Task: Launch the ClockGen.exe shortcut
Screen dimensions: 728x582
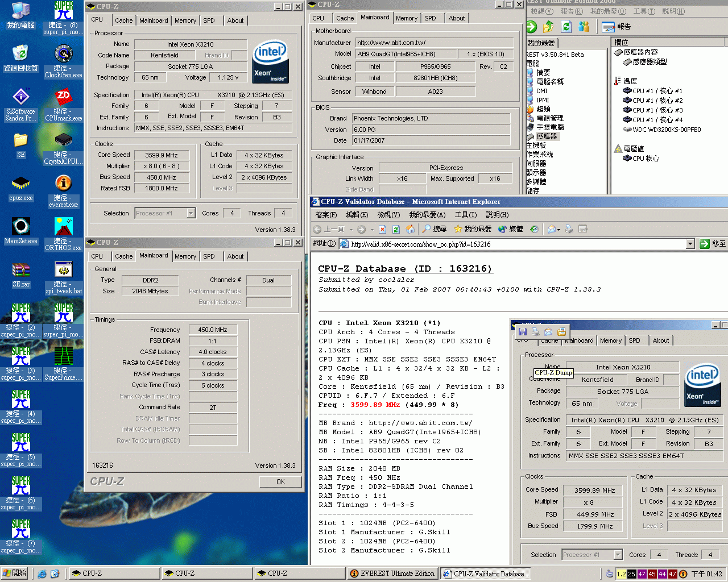Action: pyautogui.click(x=63, y=61)
